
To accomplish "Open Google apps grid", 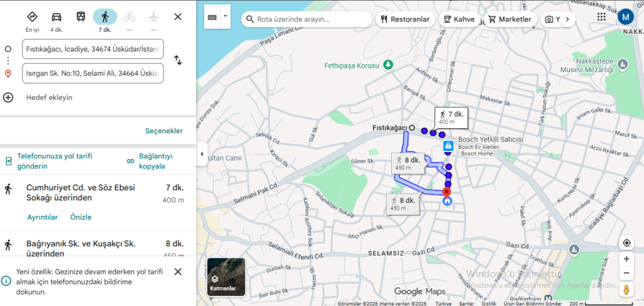I will point(601,17).
